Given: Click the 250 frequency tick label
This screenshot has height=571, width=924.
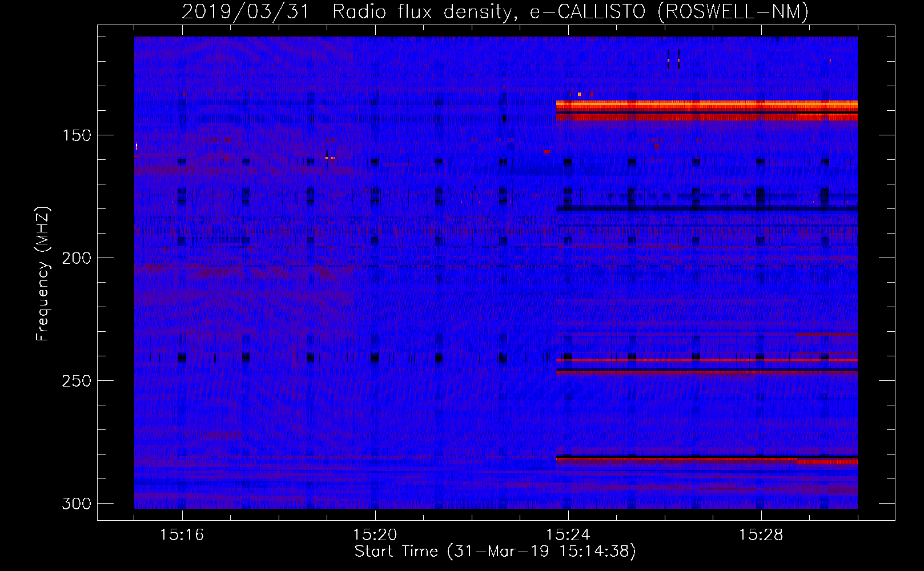Looking at the screenshot, I should click(77, 381).
